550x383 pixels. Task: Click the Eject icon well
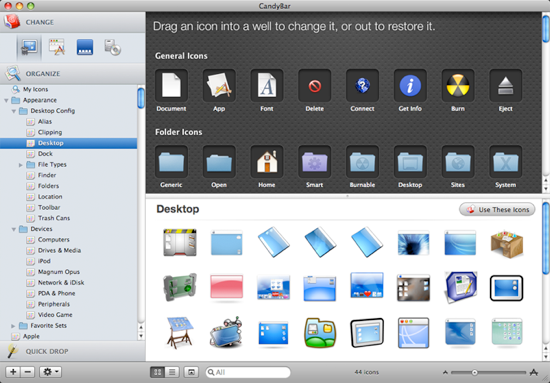pyautogui.click(x=505, y=86)
